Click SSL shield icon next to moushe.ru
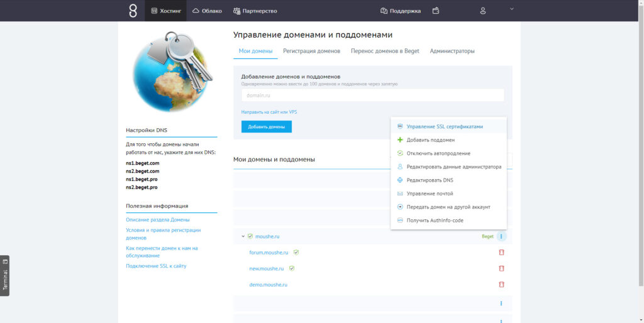Screen dimensions: 644x323 coord(250,236)
